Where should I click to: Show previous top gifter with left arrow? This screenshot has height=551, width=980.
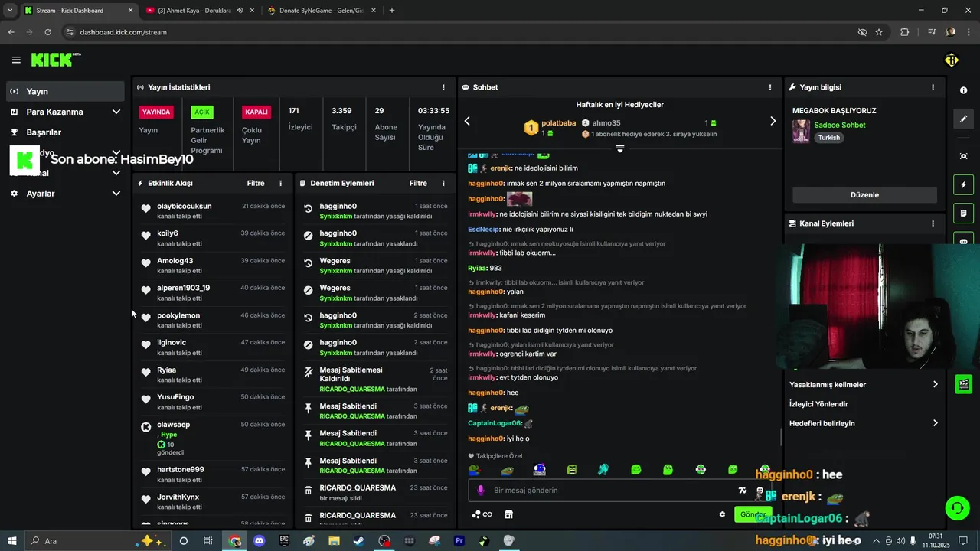(x=467, y=122)
